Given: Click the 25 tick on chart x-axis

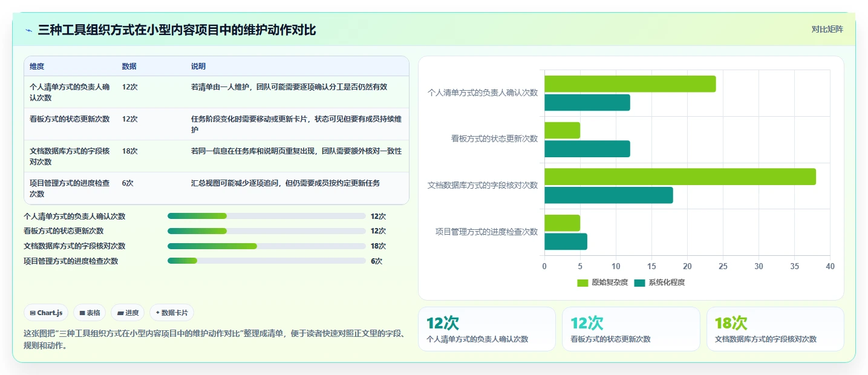Looking at the screenshot, I should 723,266.
